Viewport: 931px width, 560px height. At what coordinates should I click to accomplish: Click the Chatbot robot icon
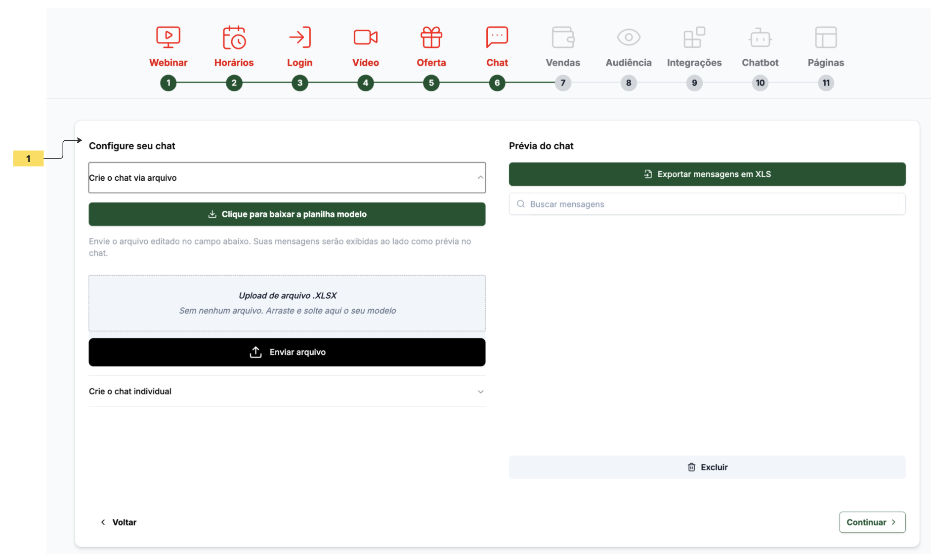[x=760, y=38]
